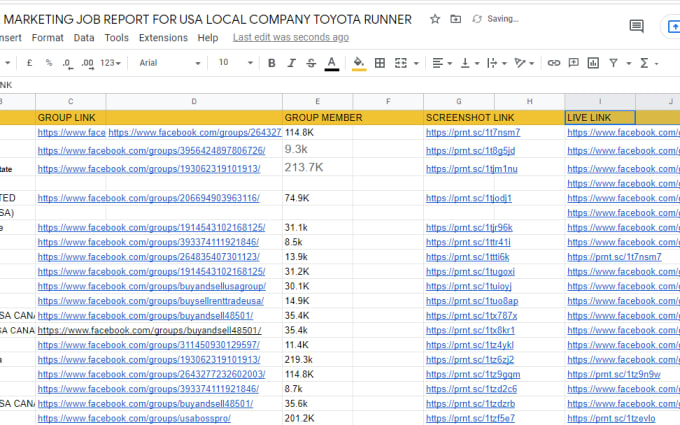Open the Tools menu
680x425 pixels.
116,38
